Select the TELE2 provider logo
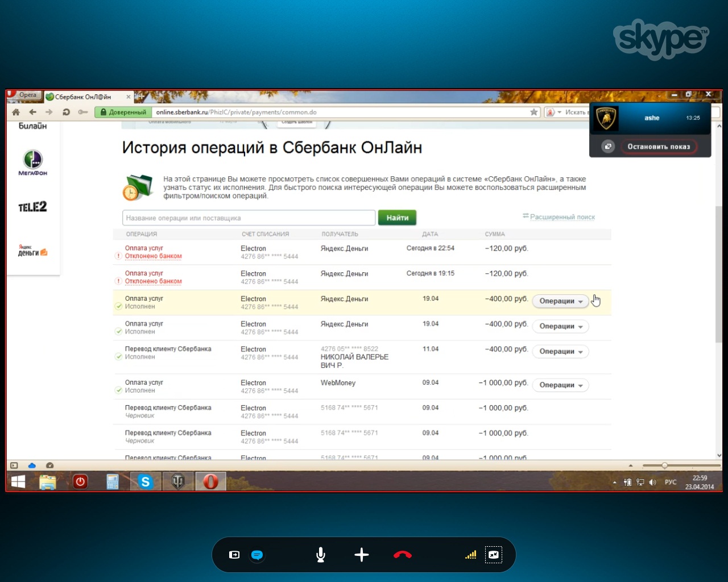Viewport: 728px width, 582px height. (32, 207)
